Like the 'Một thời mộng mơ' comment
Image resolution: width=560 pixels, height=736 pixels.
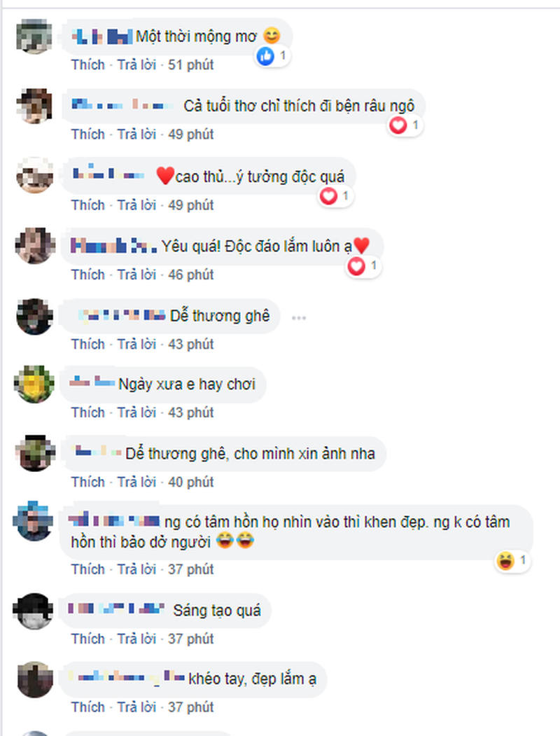click(x=87, y=64)
